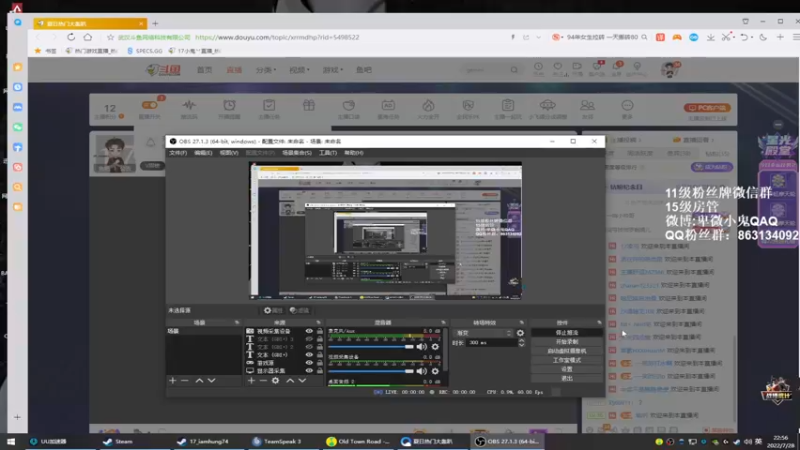Click properties gear button above Scenes panel

(272, 310)
